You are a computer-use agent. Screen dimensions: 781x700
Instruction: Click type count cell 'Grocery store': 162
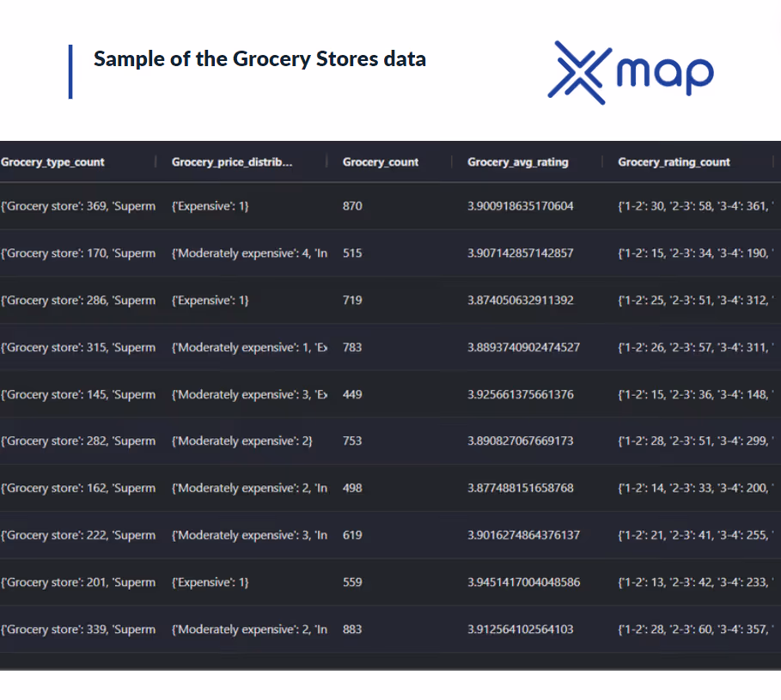[78, 488]
